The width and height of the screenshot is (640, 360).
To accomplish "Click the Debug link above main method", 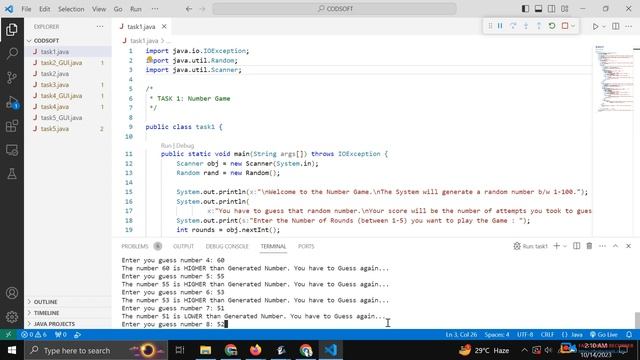I will [185, 146].
